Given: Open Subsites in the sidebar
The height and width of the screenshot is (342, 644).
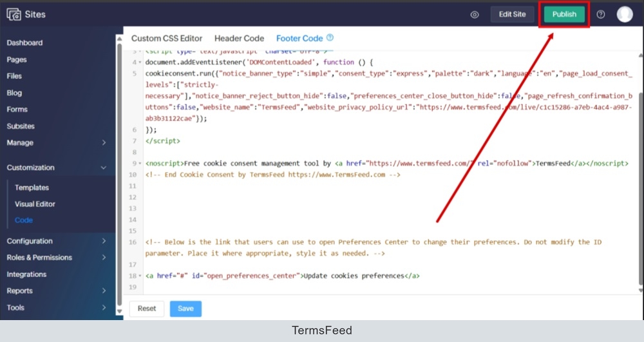Looking at the screenshot, I should [21, 126].
